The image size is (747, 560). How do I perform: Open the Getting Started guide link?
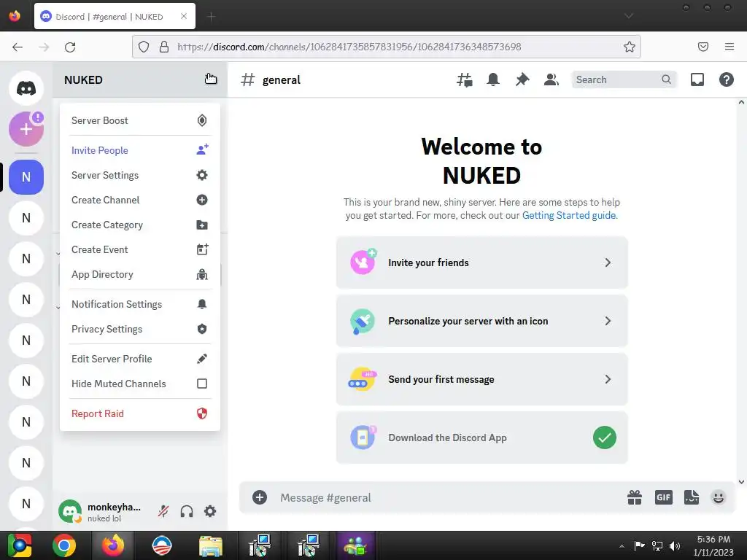[570, 215]
